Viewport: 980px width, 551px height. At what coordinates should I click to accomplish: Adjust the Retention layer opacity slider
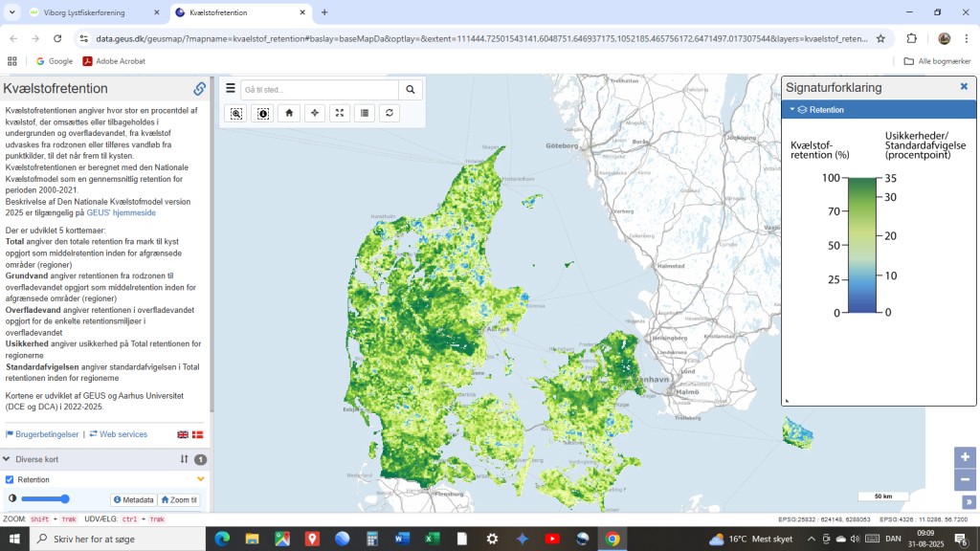[x=45, y=499]
